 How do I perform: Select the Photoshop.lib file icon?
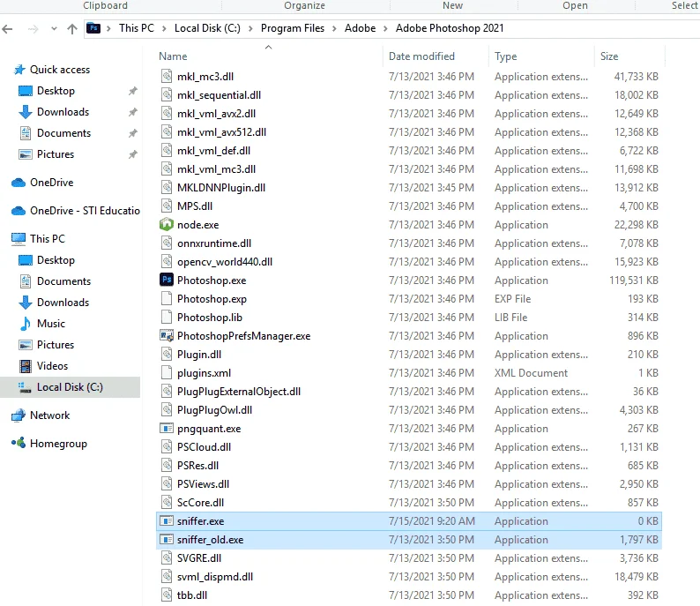166,318
